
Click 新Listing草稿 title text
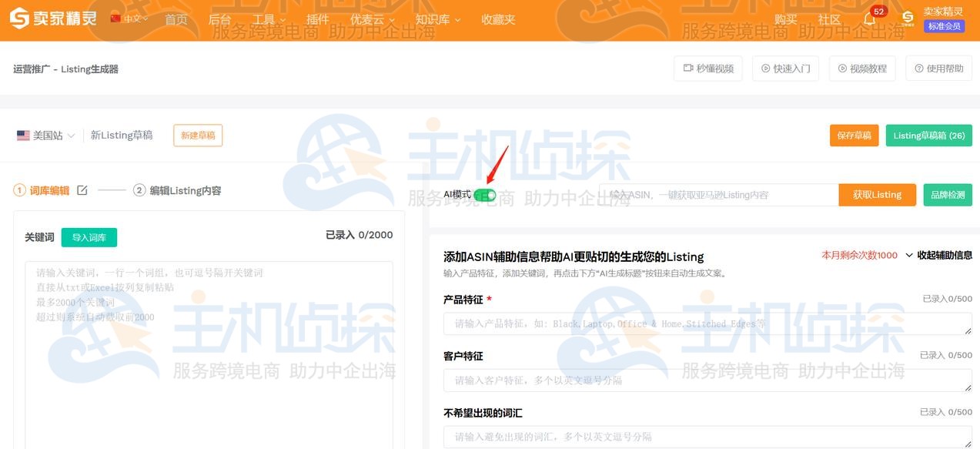[x=122, y=136]
